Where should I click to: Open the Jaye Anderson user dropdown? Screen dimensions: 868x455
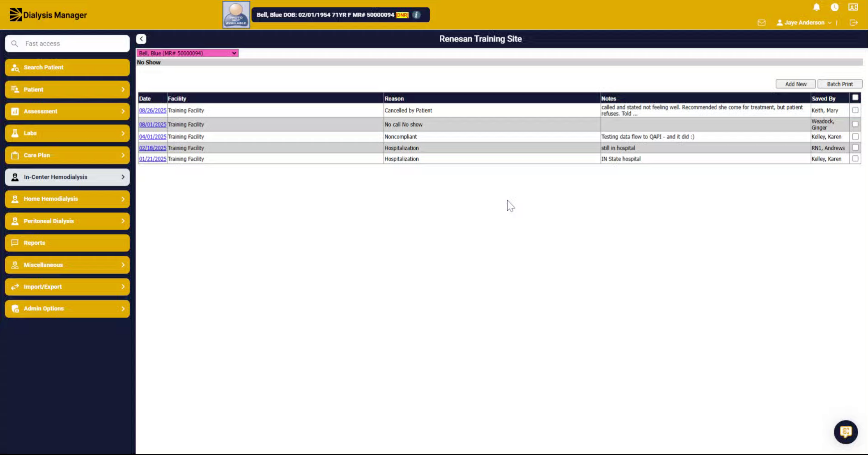[x=804, y=23]
